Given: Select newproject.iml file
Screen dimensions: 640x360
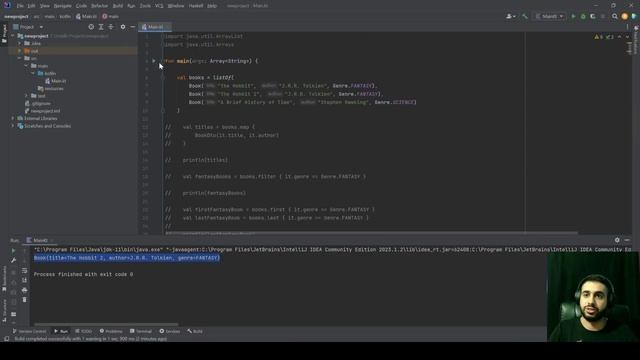Looking at the screenshot, I should pyautogui.click(x=42, y=111).
